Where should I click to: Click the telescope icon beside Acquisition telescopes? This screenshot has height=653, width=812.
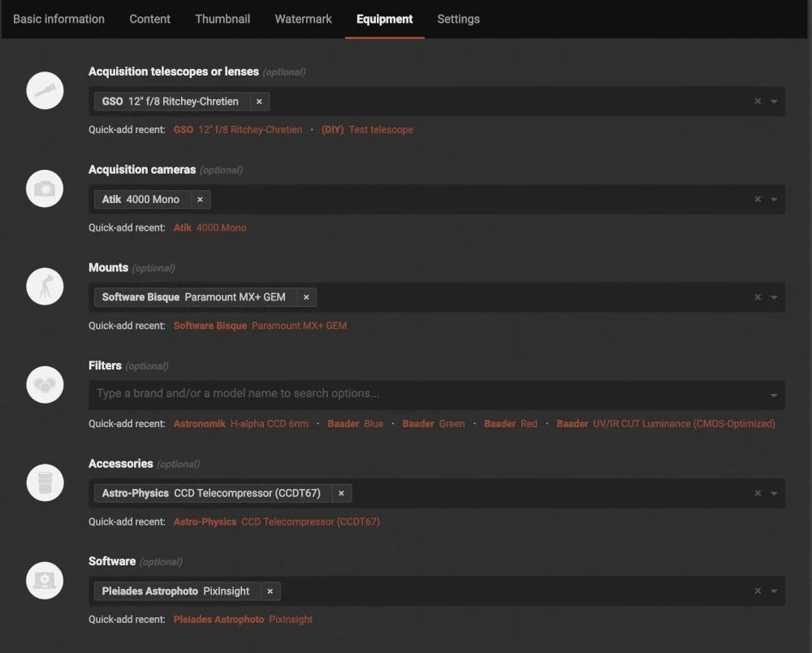[45, 91]
